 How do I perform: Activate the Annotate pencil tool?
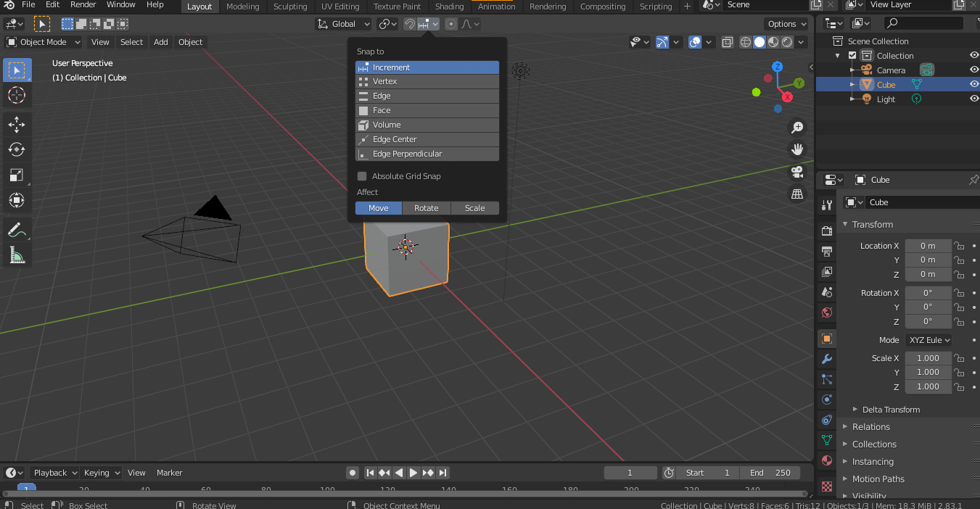(17, 230)
